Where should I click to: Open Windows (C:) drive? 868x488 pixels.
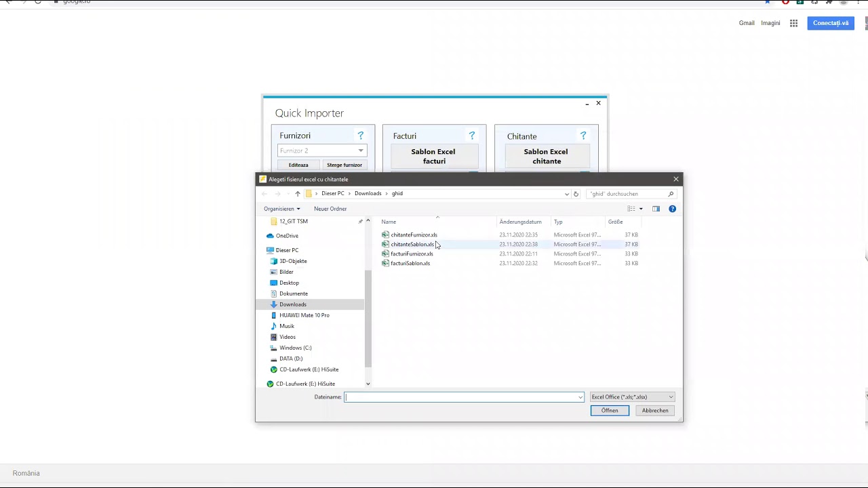[x=295, y=348]
